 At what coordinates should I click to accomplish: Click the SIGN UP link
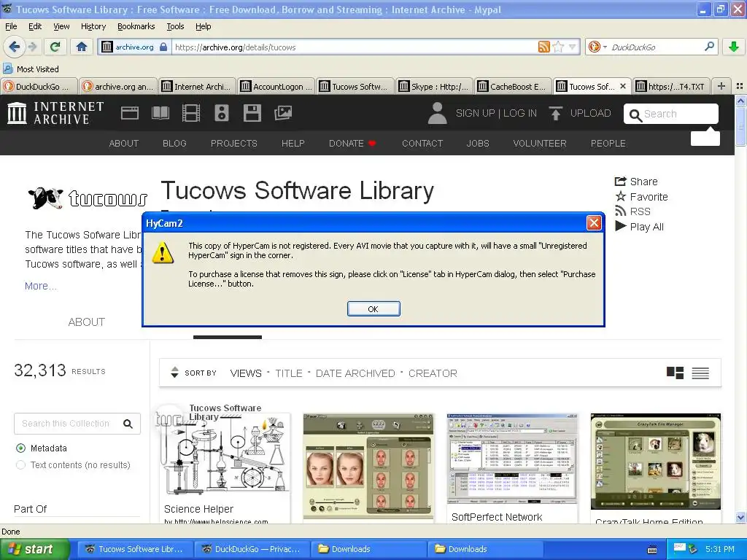[475, 113]
